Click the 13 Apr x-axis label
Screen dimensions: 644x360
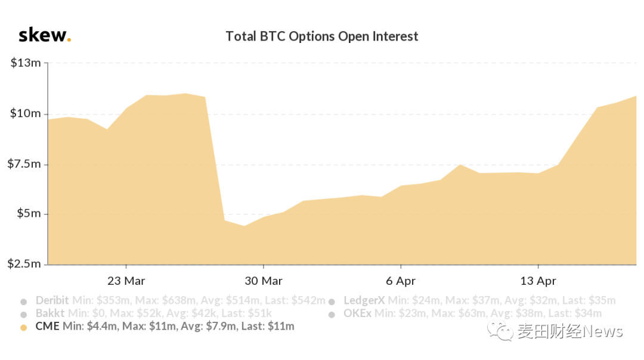pos(538,281)
